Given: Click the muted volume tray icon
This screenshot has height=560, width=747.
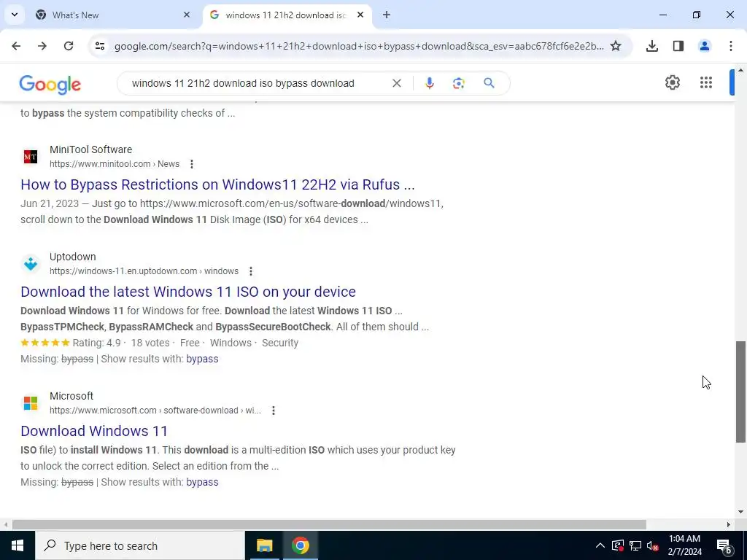Looking at the screenshot, I should coord(652,545).
